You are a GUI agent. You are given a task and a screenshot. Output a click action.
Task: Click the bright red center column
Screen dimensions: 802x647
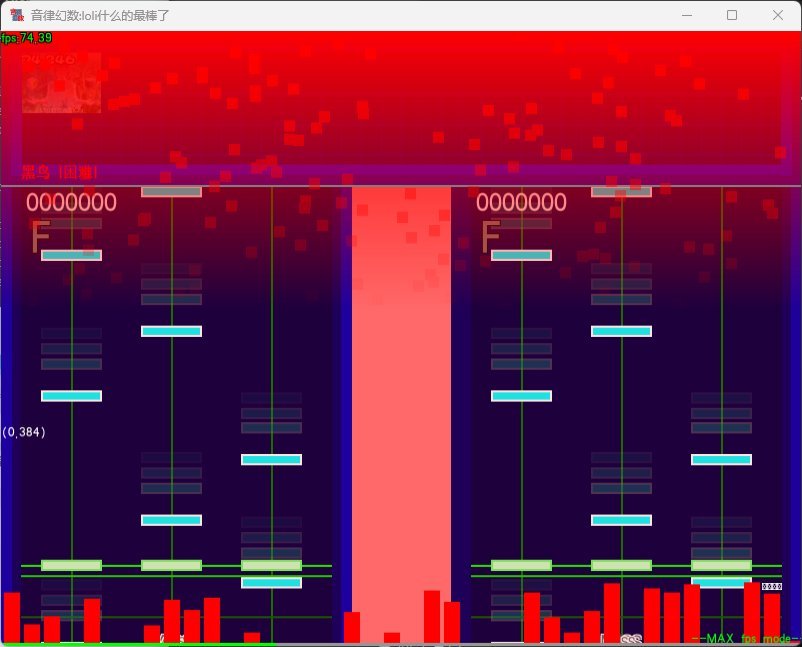pyautogui.click(x=401, y=400)
